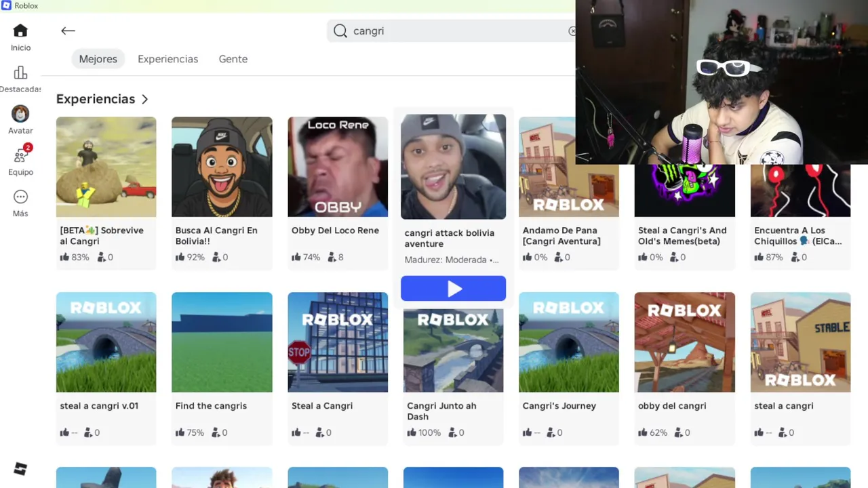This screenshot has height=488, width=868.
Task: Click the title [BETA] Sobrevive al Cangri
Action: tap(102, 236)
